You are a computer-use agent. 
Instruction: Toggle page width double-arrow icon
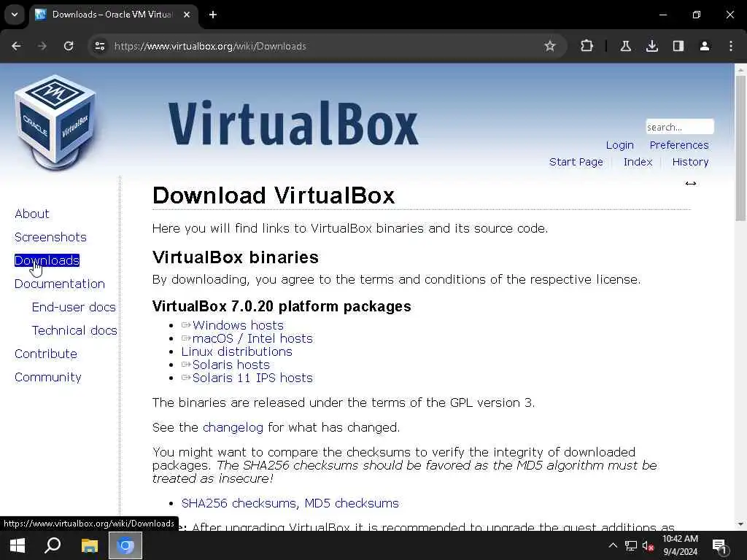(x=690, y=183)
